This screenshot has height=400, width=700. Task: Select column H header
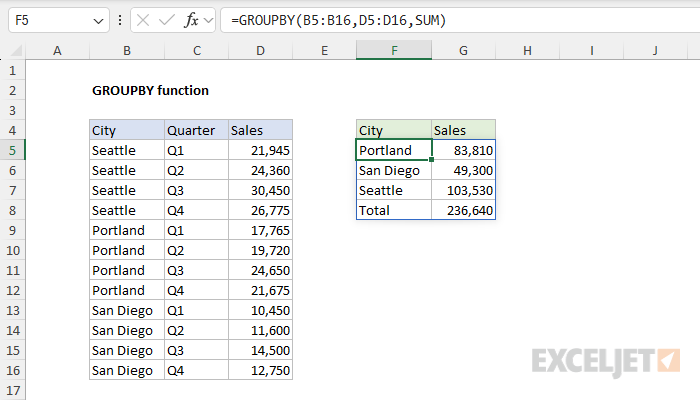tap(527, 50)
